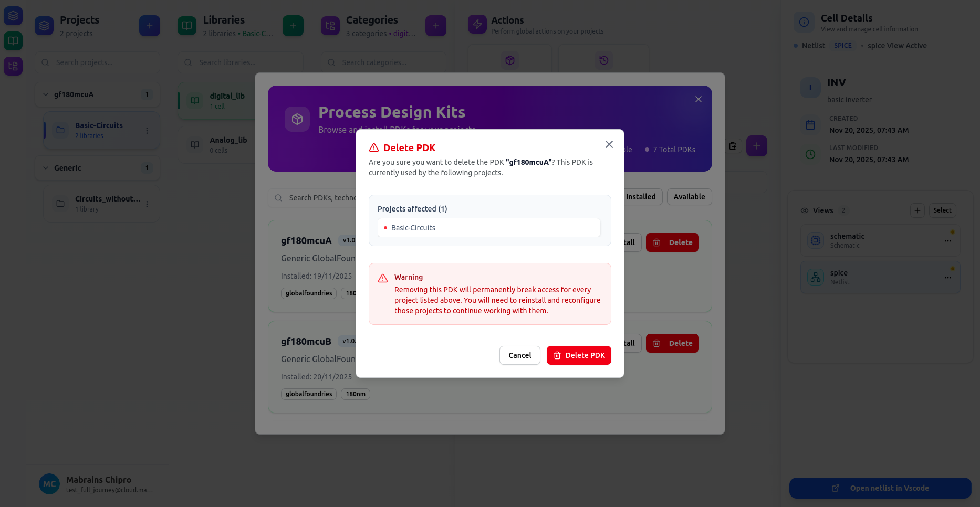Cancel the PDK deletion
The height and width of the screenshot is (507, 980).
coord(519,355)
